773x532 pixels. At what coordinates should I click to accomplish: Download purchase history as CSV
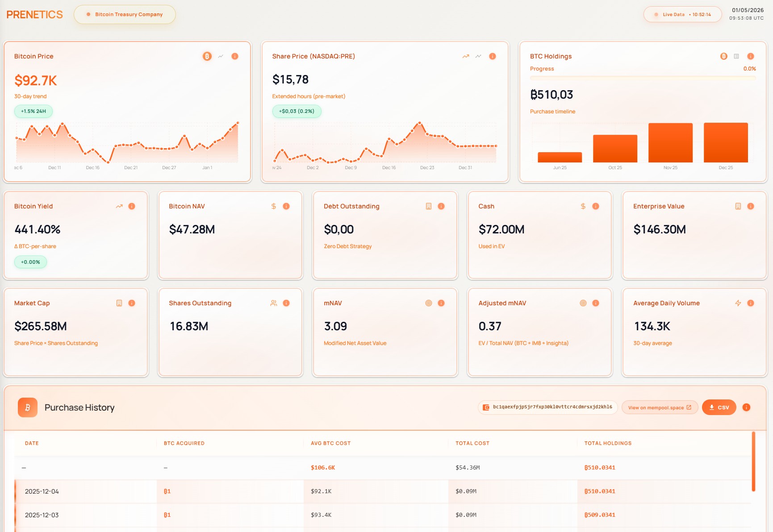tap(719, 407)
